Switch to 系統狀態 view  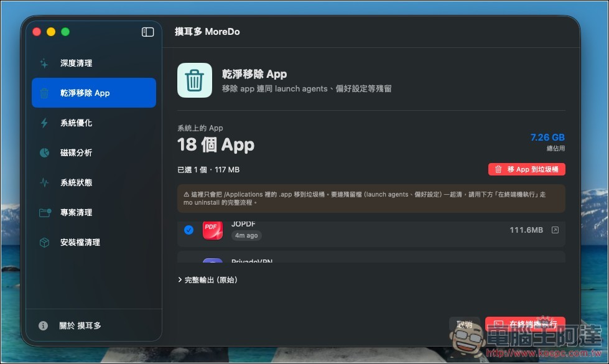point(93,182)
